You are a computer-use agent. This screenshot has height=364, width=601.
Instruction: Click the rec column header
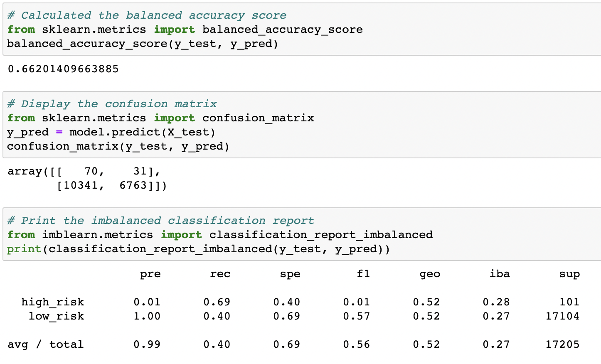(220, 273)
